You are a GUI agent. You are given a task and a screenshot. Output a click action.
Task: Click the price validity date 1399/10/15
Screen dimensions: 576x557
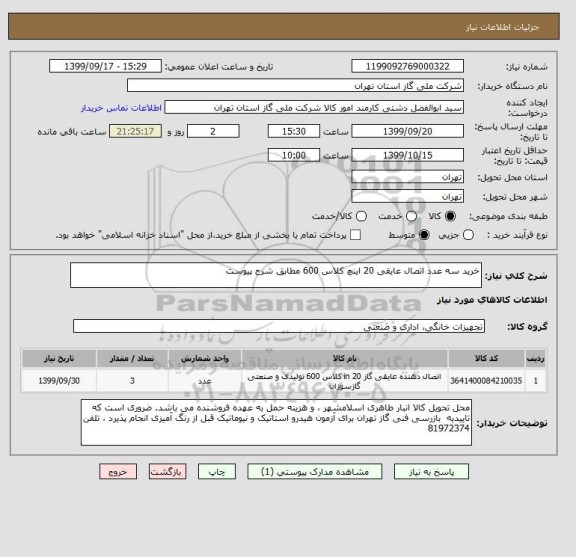coord(407,155)
